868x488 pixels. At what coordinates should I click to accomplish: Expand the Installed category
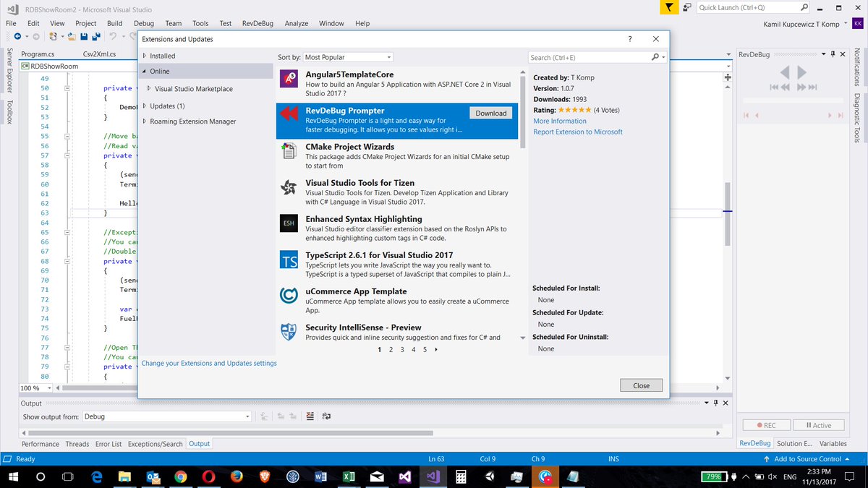tap(145, 56)
